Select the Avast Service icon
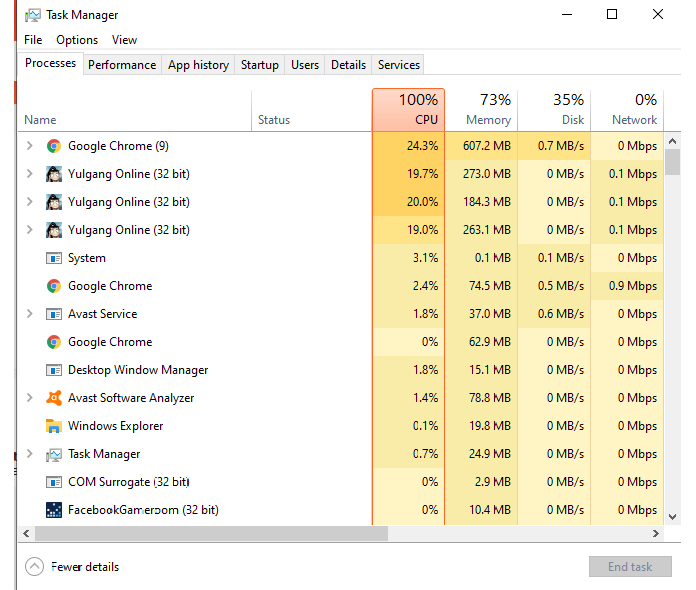696x590 pixels. tap(54, 314)
